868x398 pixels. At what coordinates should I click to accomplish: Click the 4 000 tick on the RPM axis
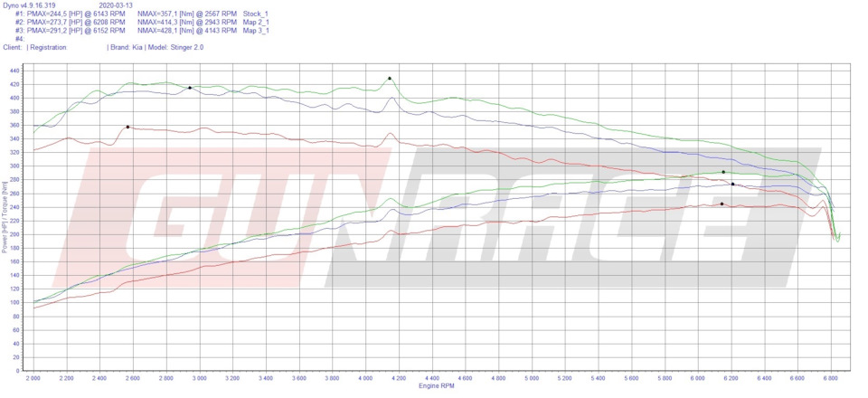(x=365, y=378)
